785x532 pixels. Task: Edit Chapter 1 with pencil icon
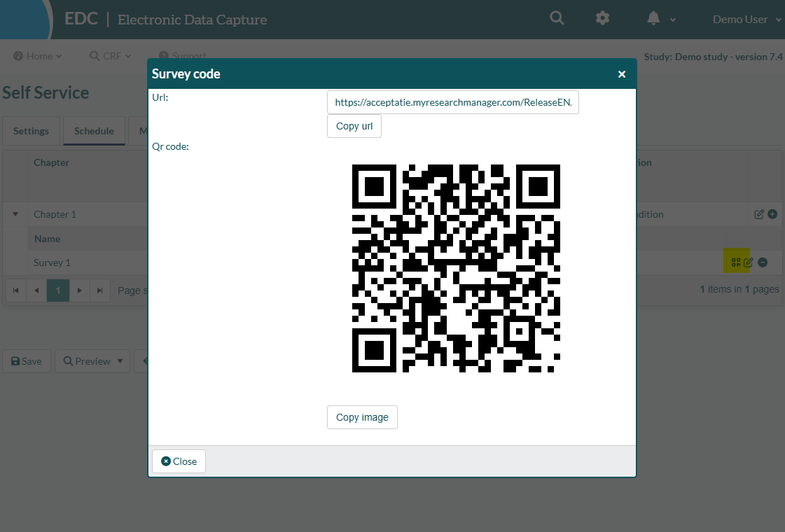tap(759, 214)
